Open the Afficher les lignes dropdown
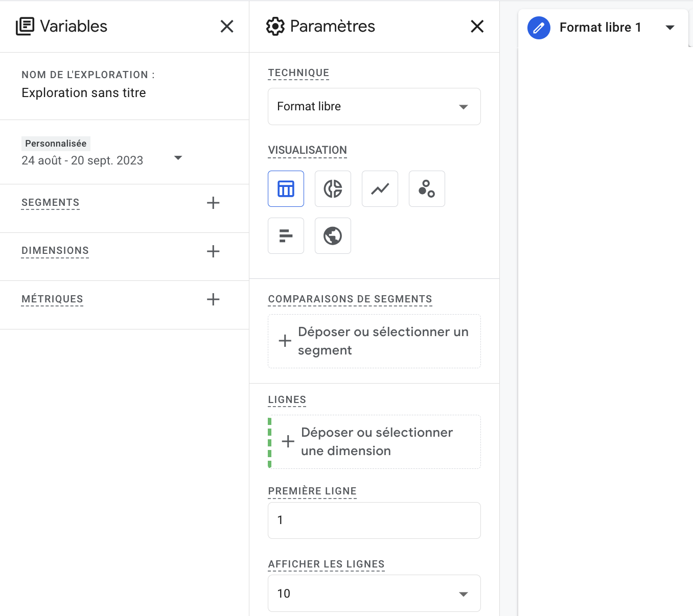693x616 pixels. 374,594
